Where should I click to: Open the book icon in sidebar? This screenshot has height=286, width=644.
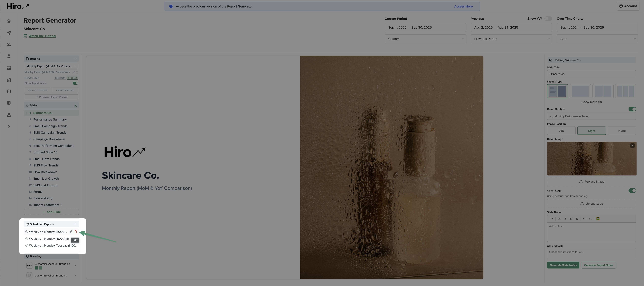point(9,103)
